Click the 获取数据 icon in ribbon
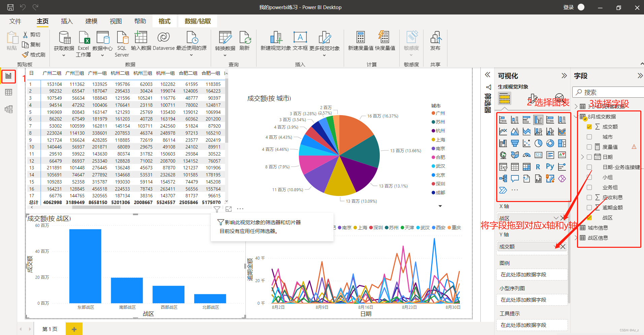This screenshot has height=335, width=644. point(64,40)
